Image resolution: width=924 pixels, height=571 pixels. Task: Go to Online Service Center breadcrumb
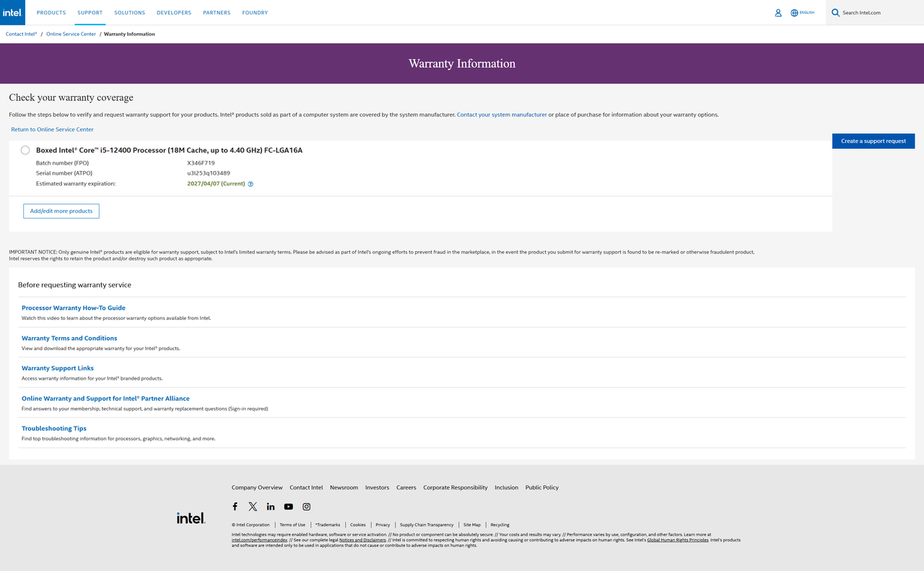71,34
